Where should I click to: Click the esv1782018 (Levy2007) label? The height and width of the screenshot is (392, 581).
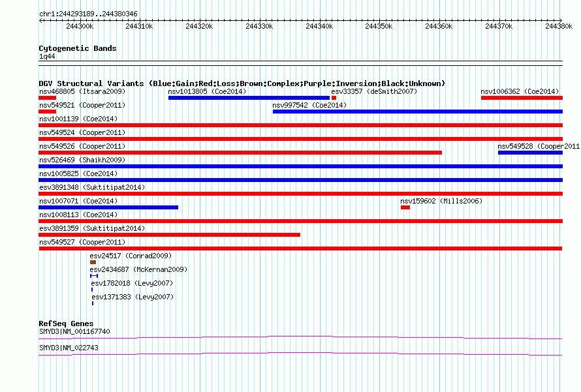[133, 283]
